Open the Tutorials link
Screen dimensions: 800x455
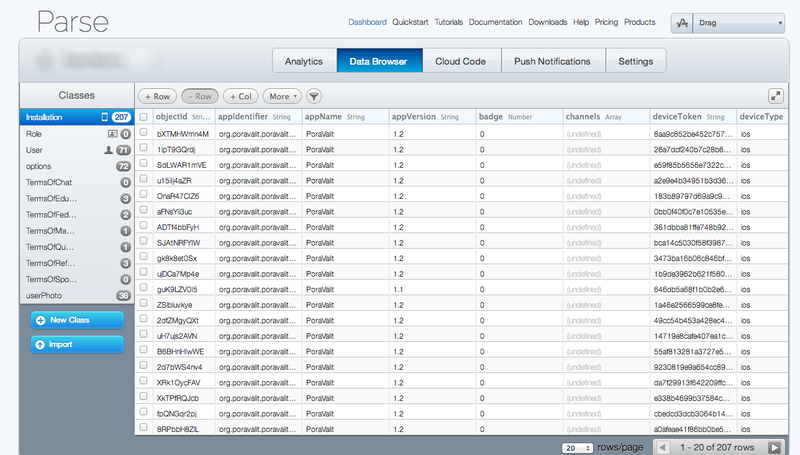point(448,22)
